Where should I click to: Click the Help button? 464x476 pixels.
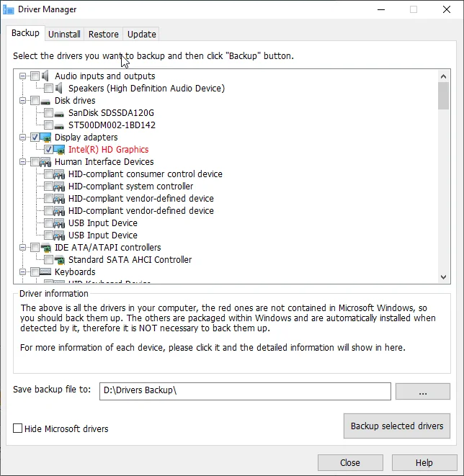[x=424, y=462]
